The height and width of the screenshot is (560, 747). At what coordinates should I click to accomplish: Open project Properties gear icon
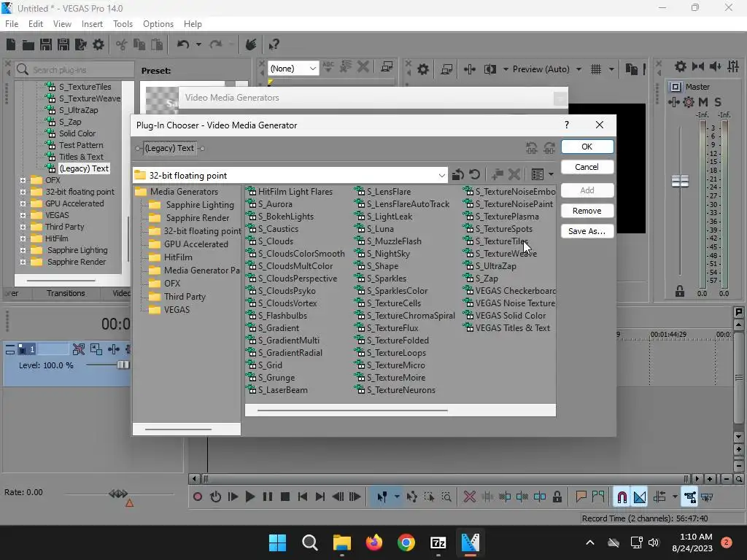tap(98, 44)
